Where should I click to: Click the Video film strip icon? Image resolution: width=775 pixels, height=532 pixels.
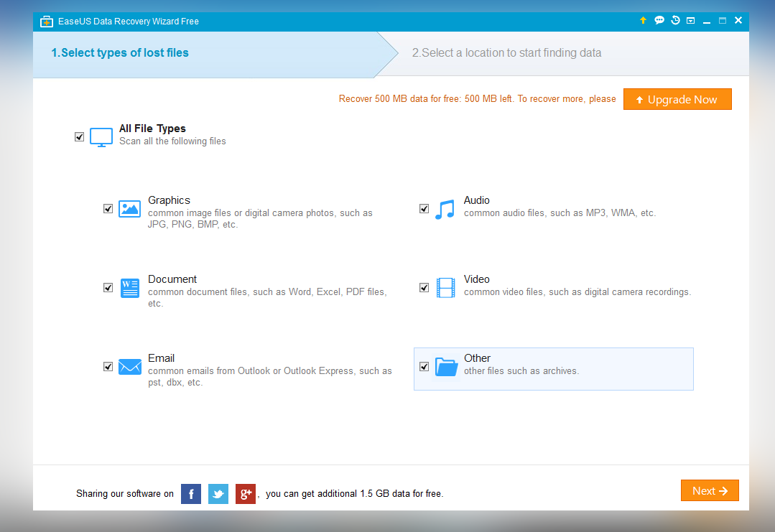click(445, 288)
